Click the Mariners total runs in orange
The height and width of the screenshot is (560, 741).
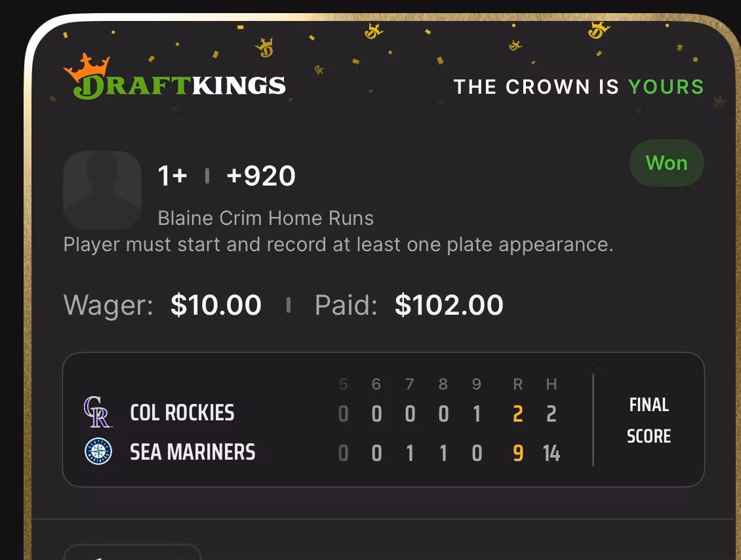tap(518, 453)
